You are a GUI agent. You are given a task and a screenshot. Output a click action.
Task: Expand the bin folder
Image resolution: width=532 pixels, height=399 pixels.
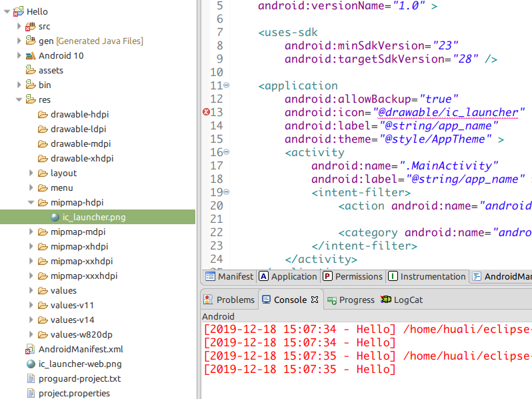pyautogui.click(x=19, y=85)
